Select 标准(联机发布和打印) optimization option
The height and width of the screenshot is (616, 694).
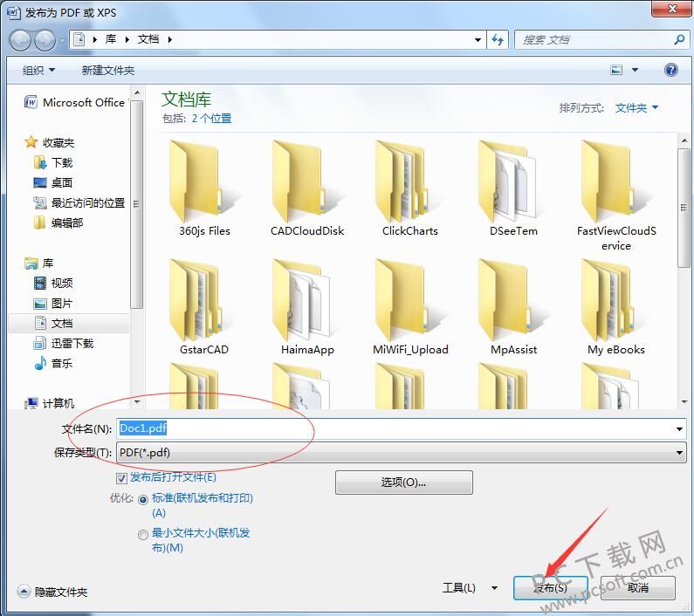point(143,500)
